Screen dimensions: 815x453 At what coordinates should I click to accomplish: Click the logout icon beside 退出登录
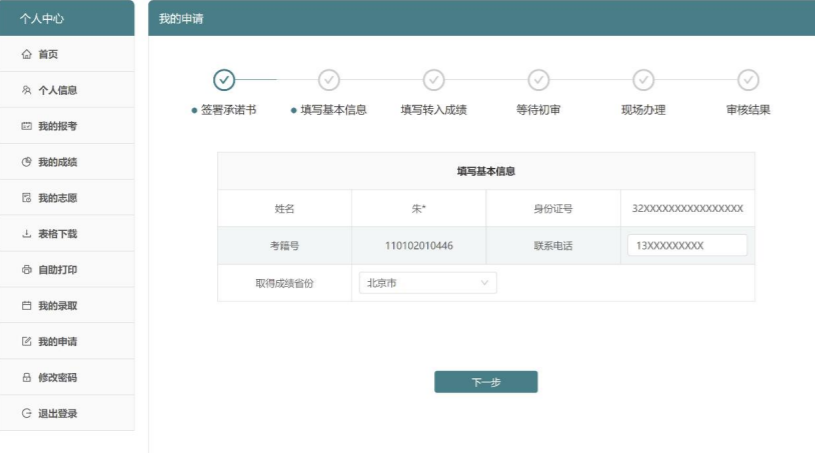click(27, 414)
